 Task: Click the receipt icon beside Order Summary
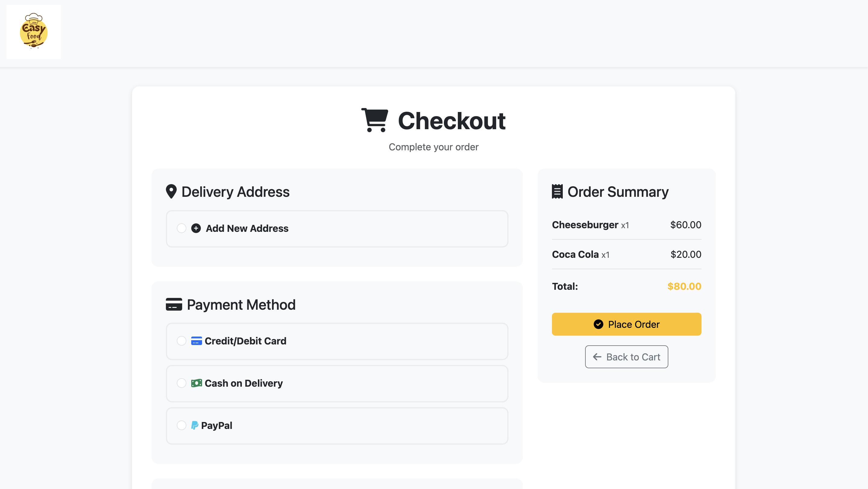coord(557,192)
